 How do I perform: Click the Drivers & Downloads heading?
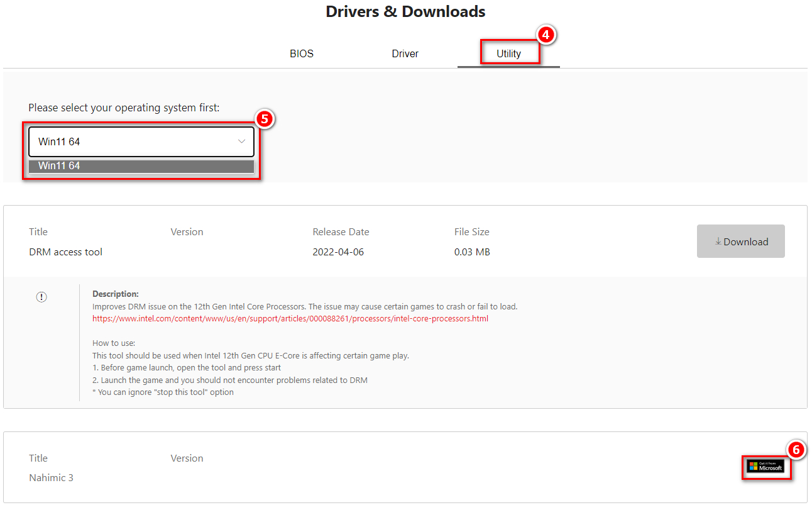[x=405, y=11]
